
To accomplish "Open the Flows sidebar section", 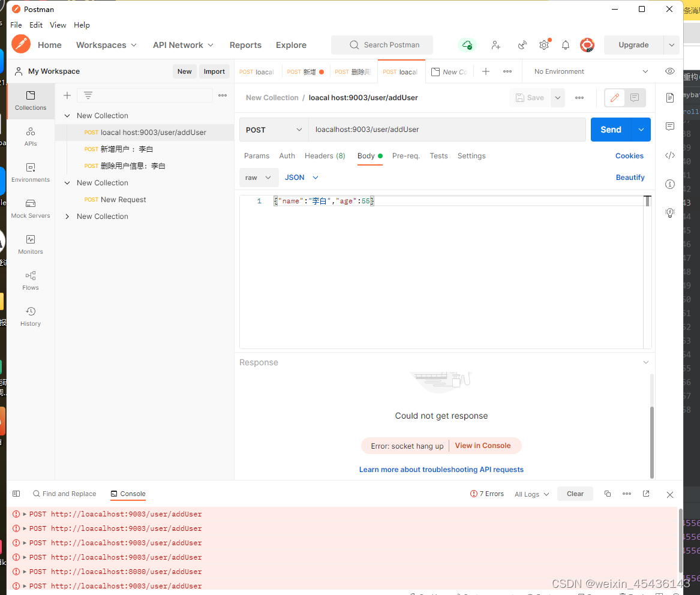I will coord(31,281).
